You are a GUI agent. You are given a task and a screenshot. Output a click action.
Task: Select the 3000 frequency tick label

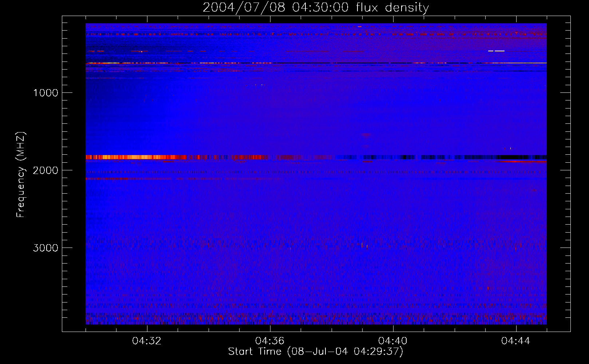point(46,248)
